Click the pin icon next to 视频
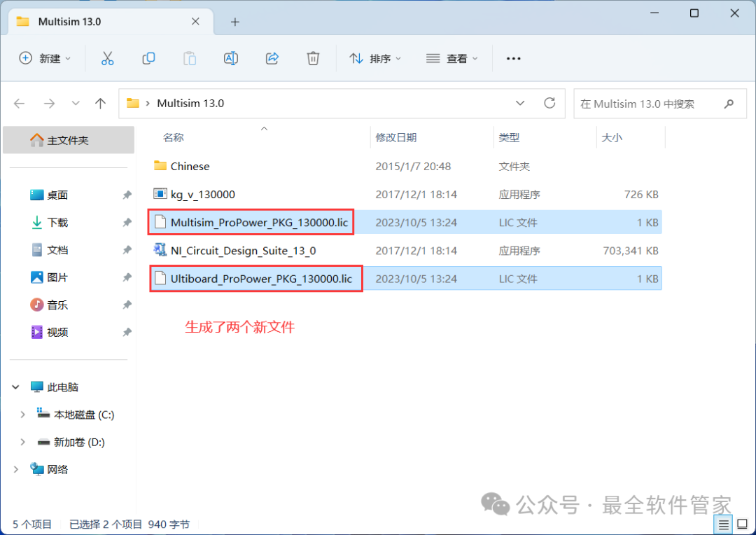The image size is (756, 535). pos(127,333)
